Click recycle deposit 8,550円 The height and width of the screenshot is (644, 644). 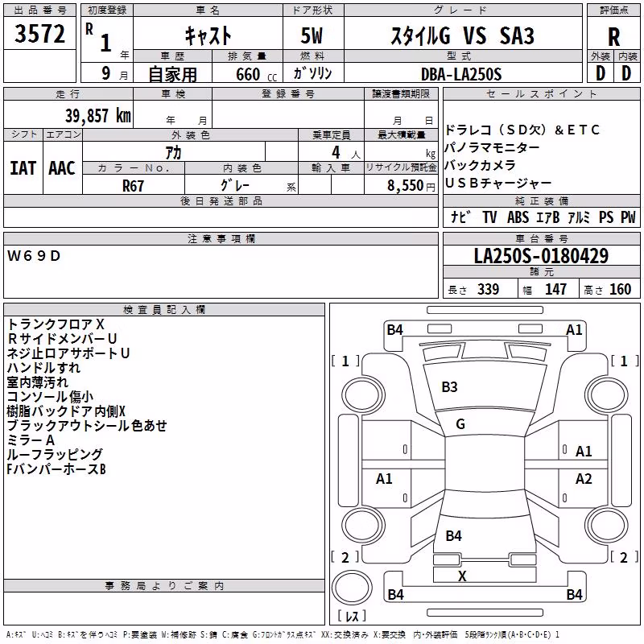tap(411, 186)
